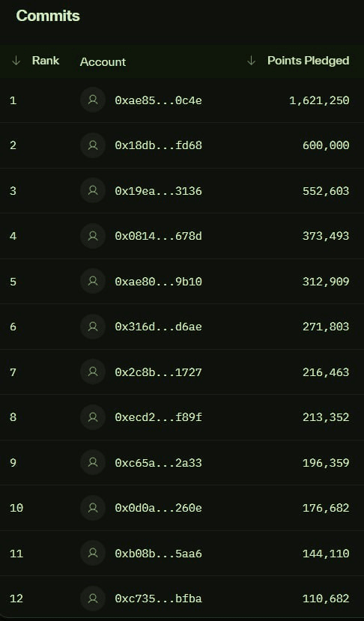Screen dimensions: 364x621
Task: Click the avatar icon for 0x316d...d6ae
Action: [x=93, y=327]
